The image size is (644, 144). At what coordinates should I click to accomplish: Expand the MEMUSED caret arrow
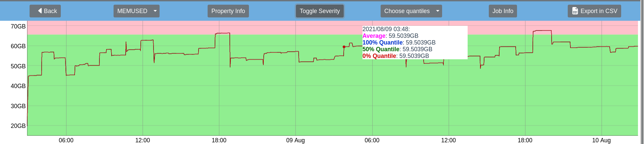[155, 11]
